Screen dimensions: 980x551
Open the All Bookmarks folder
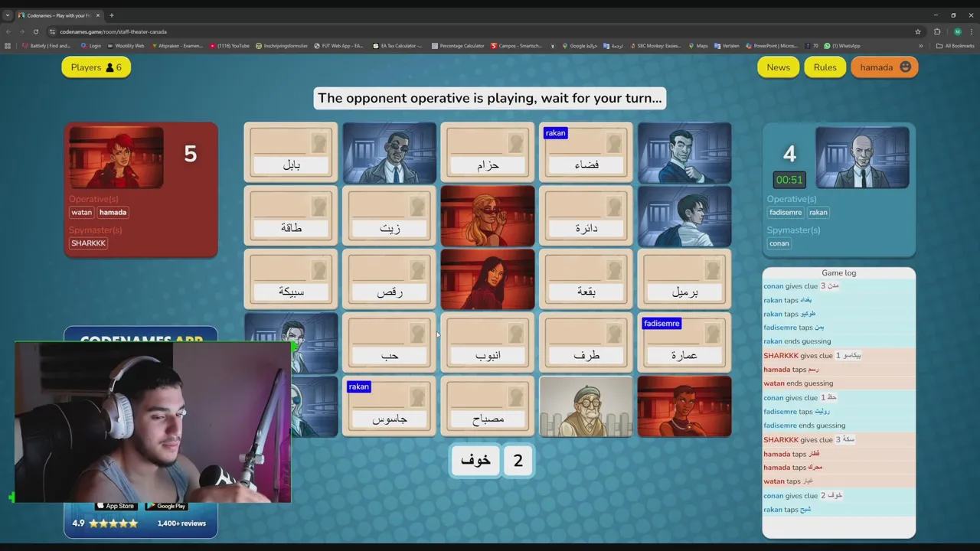click(955, 46)
